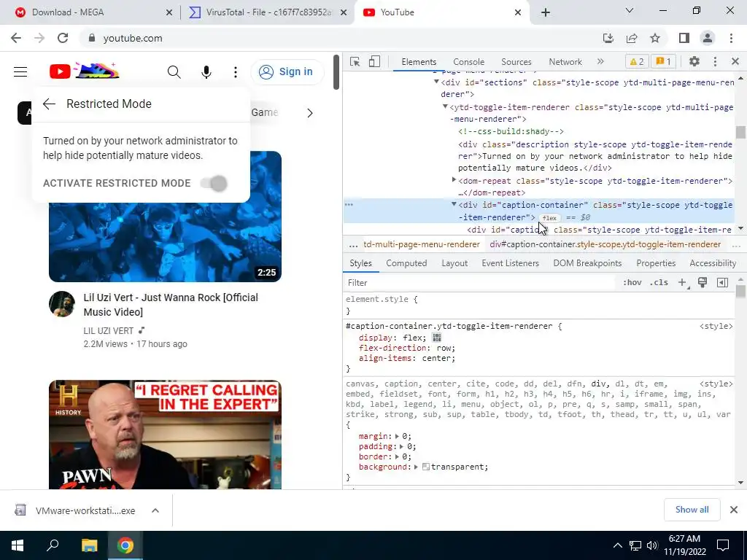Open File Explorer from taskbar
Screen dimensions: 747x560
(x=89, y=545)
